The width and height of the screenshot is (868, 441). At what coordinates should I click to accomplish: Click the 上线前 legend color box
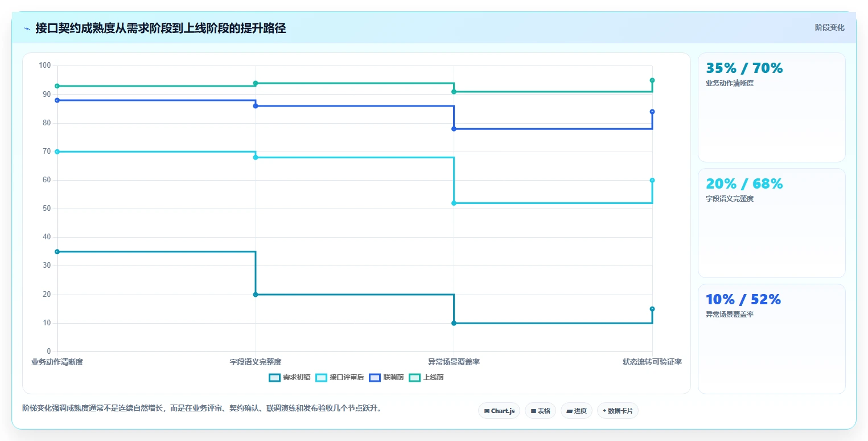coord(414,377)
